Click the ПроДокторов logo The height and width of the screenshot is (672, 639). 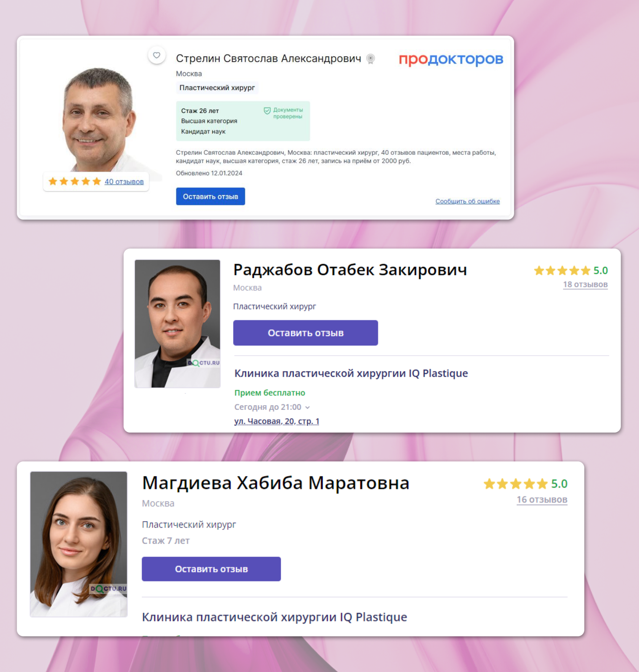[451, 59]
